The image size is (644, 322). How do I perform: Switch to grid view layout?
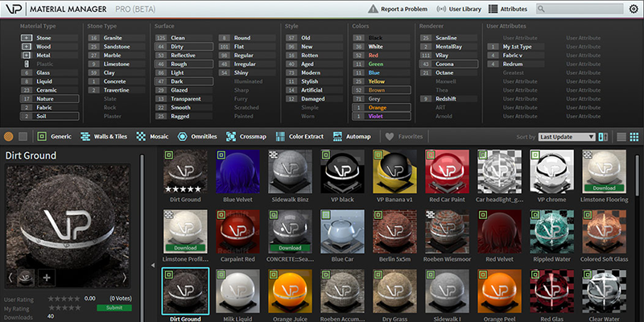click(x=634, y=137)
